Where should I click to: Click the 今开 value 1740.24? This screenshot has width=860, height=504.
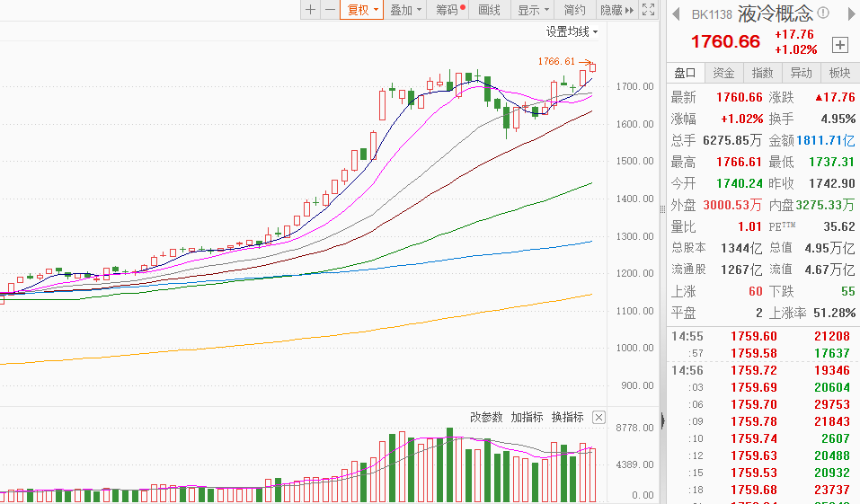click(x=739, y=183)
